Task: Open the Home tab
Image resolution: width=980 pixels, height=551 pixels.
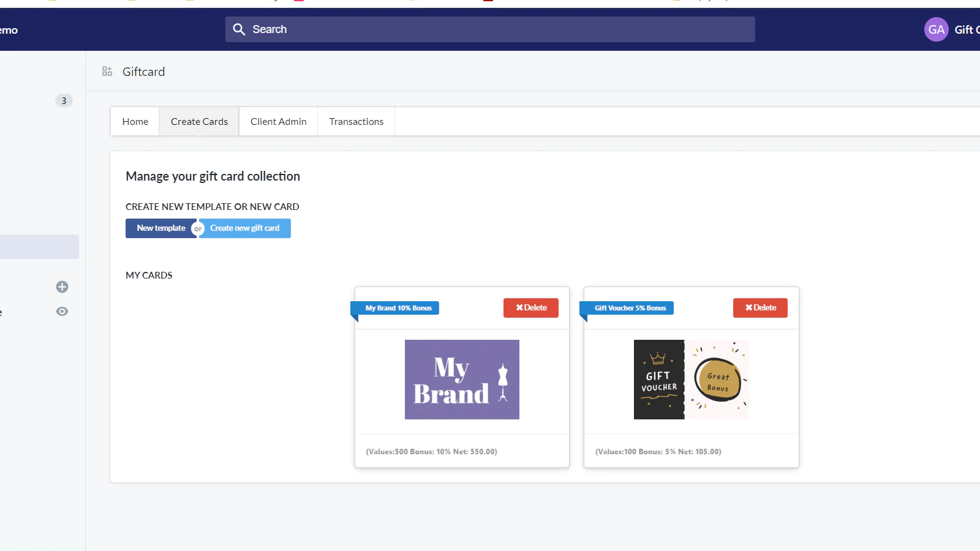Action: click(135, 122)
